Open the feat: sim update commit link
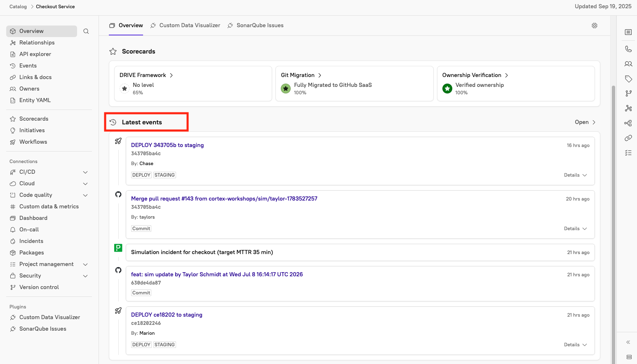 [x=217, y=274]
